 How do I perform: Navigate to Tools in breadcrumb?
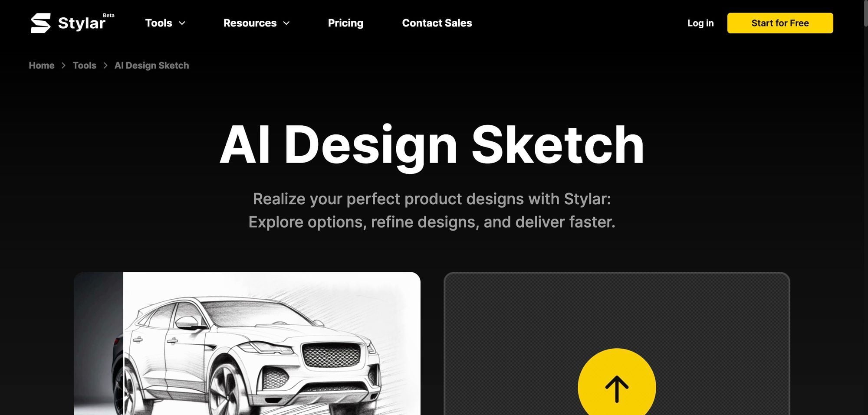coord(84,65)
